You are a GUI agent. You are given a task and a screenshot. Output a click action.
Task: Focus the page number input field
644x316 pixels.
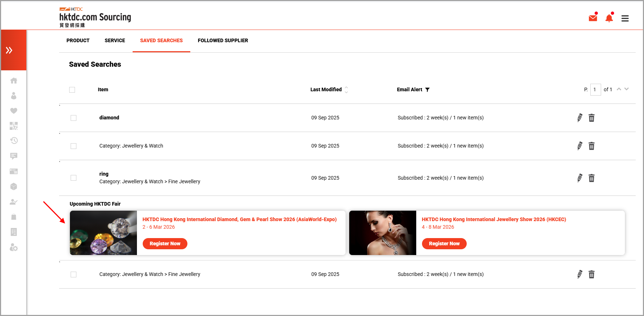[x=596, y=89]
